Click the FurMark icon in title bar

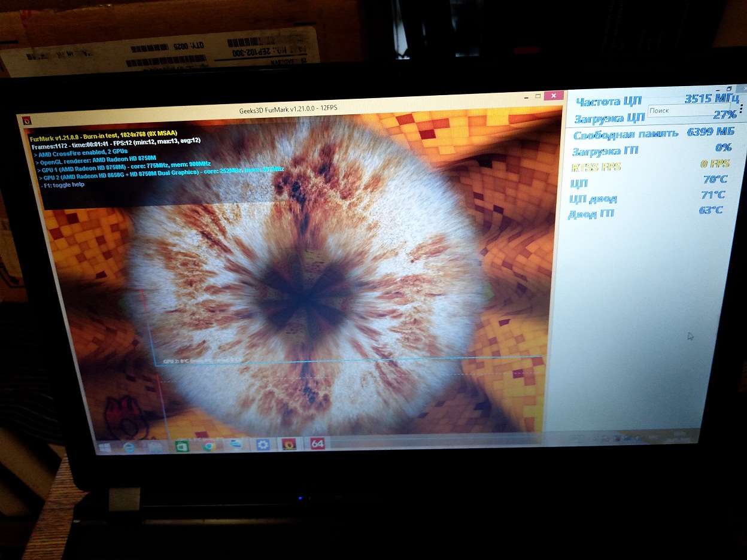(x=27, y=120)
